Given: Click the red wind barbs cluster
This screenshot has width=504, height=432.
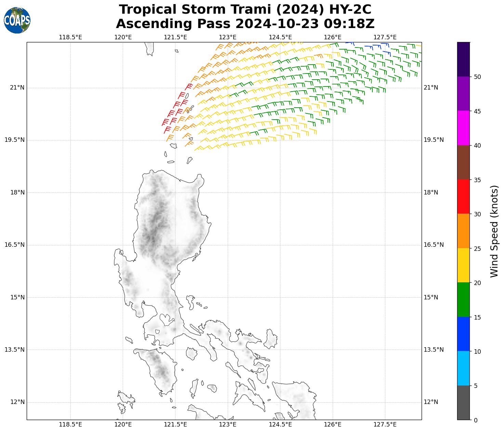Looking at the screenshot, I should 176,109.
